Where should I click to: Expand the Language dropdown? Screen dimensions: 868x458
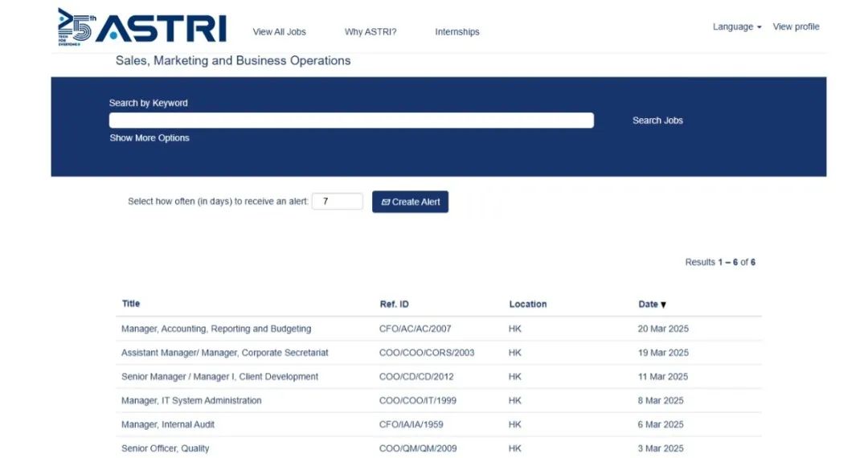coord(737,27)
